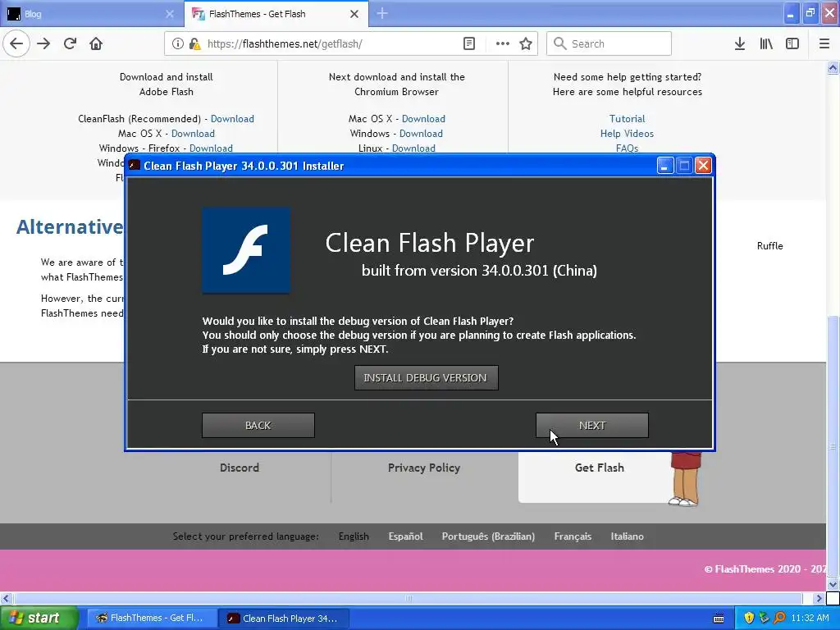Open the Windows start menu

point(39,618)
